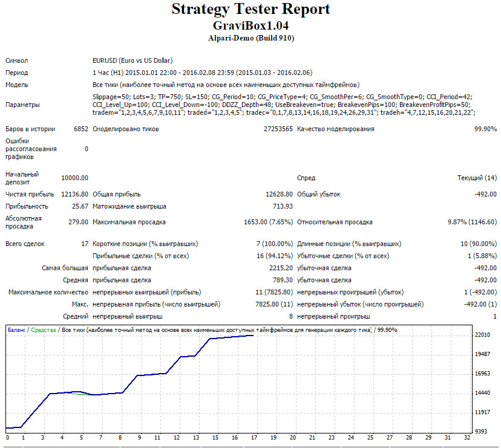Click the Параметры label
Viewport: 501px width, 448px height.
(x=22, y=105)
